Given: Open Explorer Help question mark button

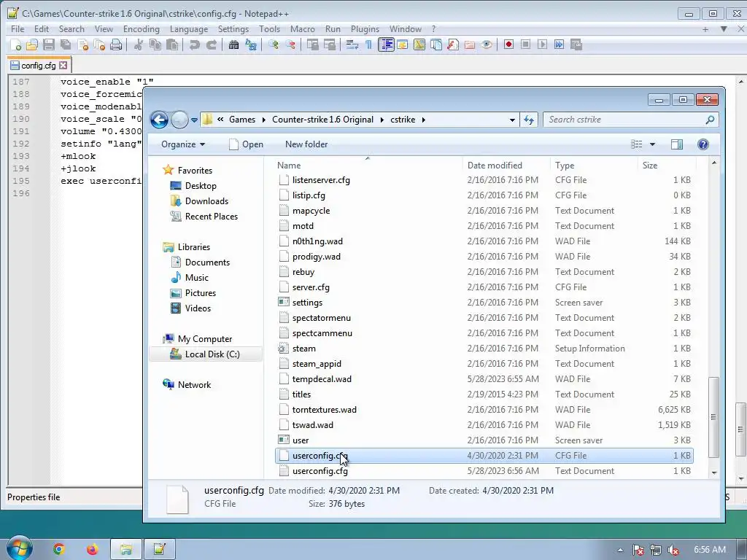Looking at the screenshot, I should (x=703, y=144).
